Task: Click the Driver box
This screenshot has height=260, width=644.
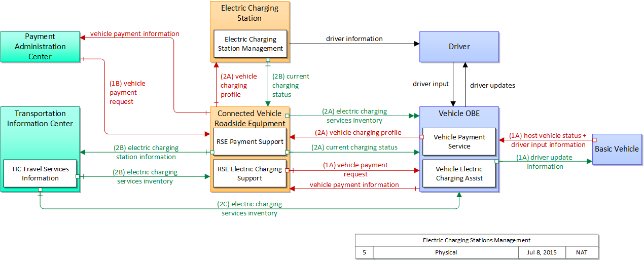Action: [459, 47]
